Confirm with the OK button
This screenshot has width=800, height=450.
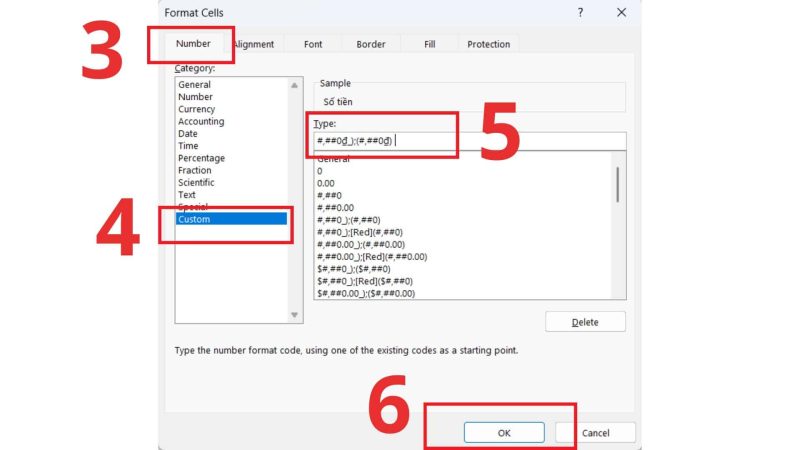(x=504, y=433)
